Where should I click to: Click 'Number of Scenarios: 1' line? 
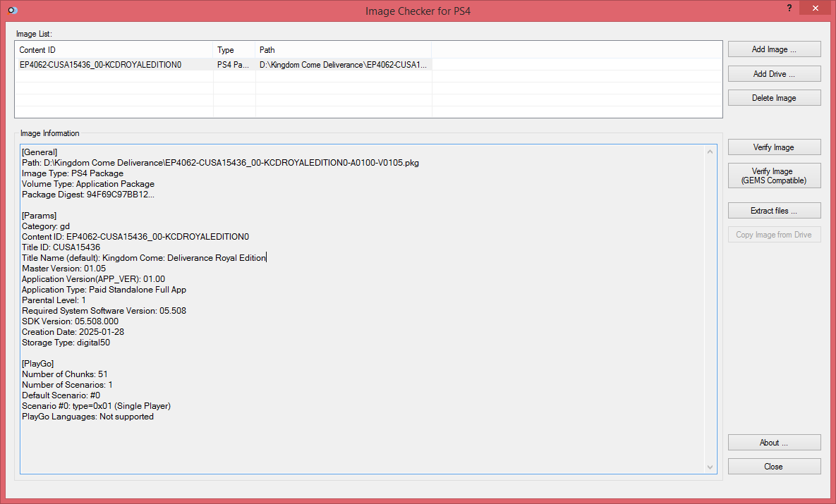click(67, 385)
